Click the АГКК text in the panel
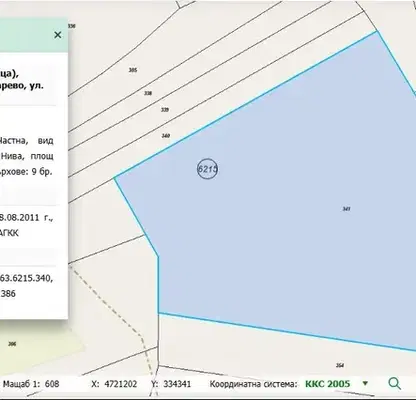The height and width of the screenshot is (400, 416). point(9,233)
